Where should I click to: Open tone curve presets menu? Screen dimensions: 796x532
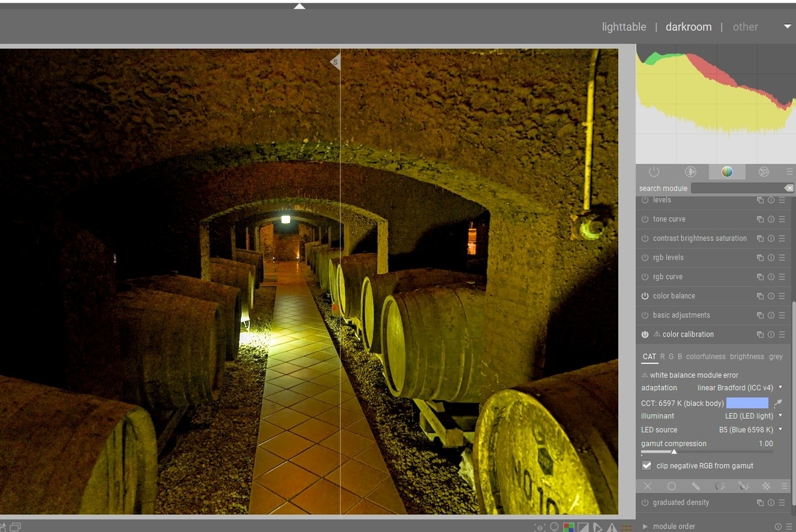(x=782, y=219)
